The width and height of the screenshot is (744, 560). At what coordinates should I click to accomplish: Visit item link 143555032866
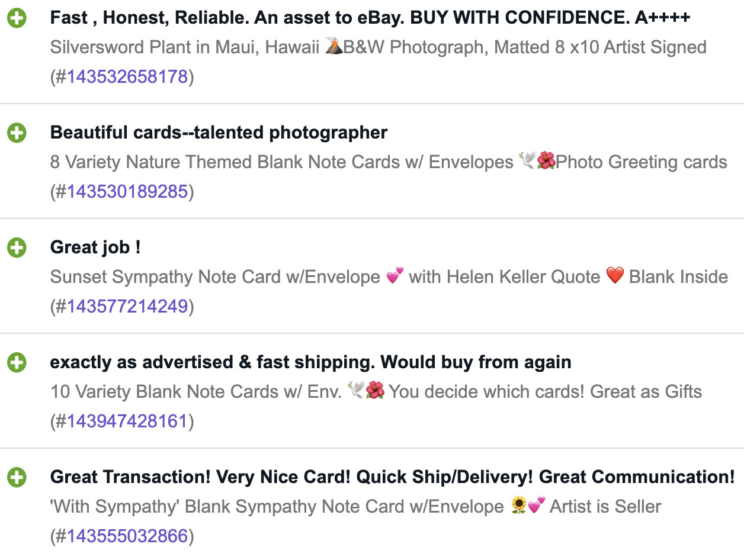click(127, 536)
